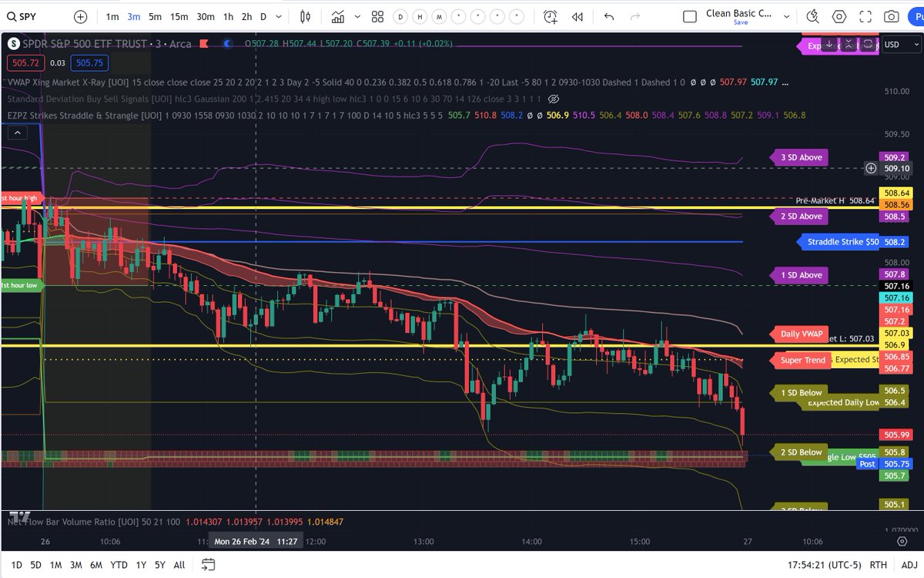Click the Daily VWAP label
The height and width of the screenshot is (578, 924).
(801, 334)
